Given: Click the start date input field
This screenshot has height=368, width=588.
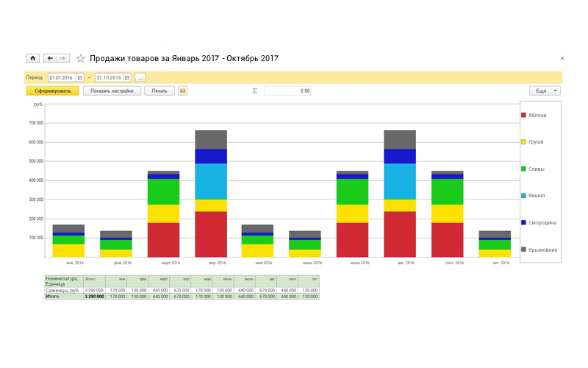Looking at the screenshot, I should [x=62, y=77].
